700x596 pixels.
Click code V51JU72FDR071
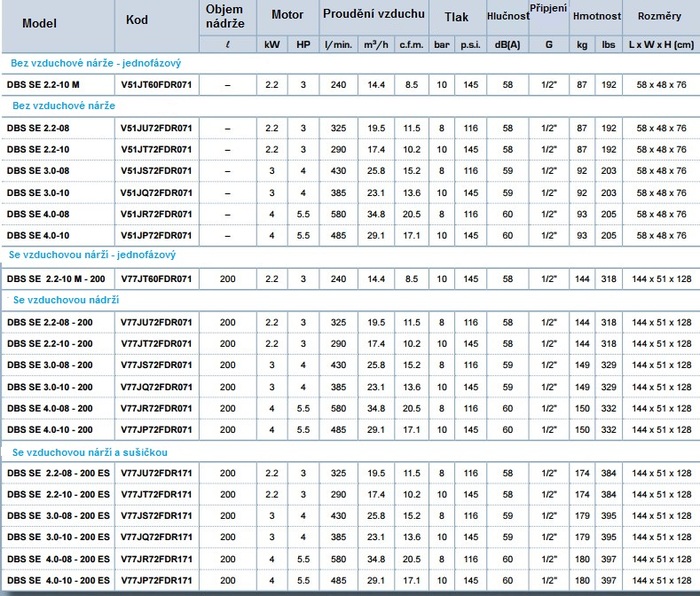[156, 128]
